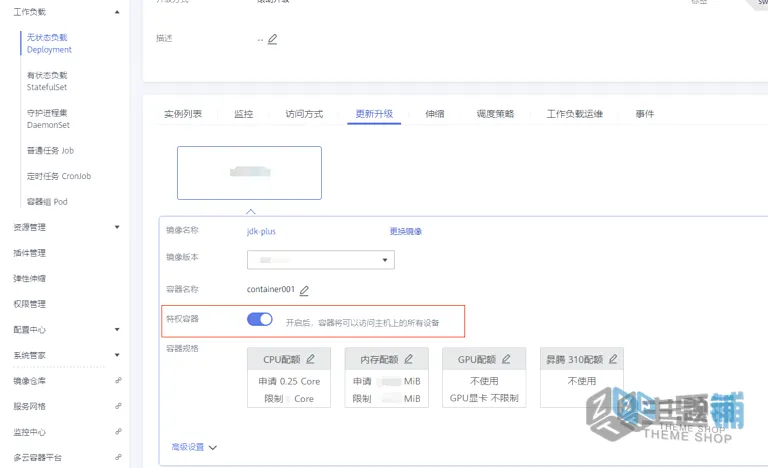Edit the description with pencil icon

[x=273, y=39]
